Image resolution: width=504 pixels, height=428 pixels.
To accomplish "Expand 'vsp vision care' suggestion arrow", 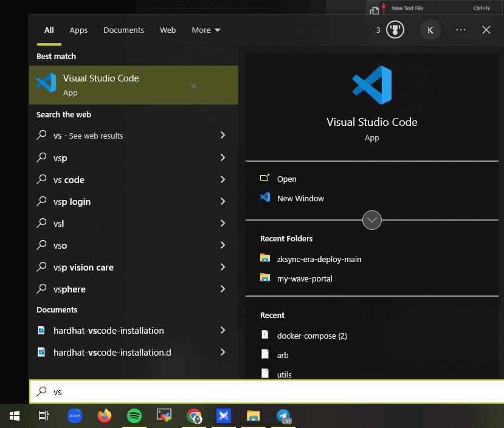I will point(223,267).
